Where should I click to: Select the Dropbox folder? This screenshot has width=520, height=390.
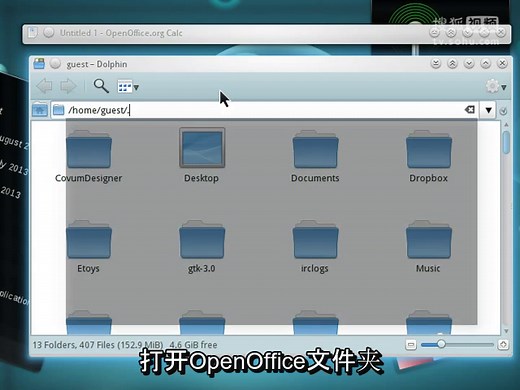click(x=429, y=156)
